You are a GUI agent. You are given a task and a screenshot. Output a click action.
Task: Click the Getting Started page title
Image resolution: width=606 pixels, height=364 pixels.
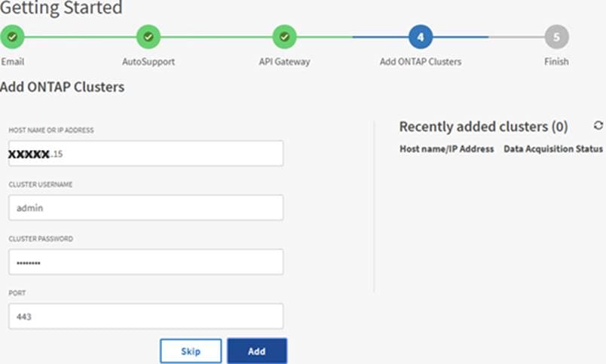point(61,8)
